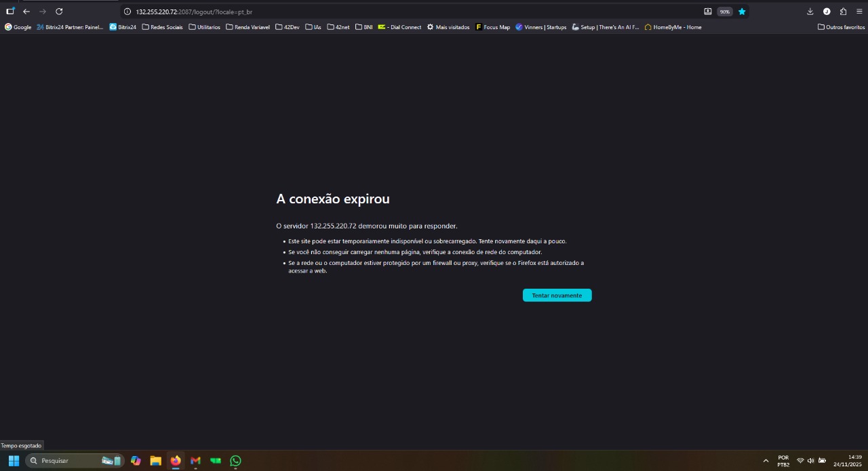The height and width of the screenshot is (471, 868).
Task: Click the account avatar icon in toolbar
Action: [827, 12]
